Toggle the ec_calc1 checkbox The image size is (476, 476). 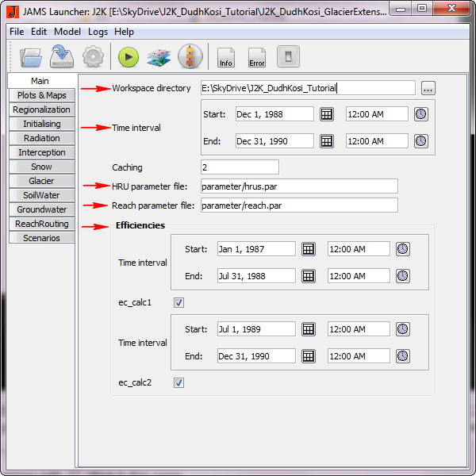(x=178, y=302)
